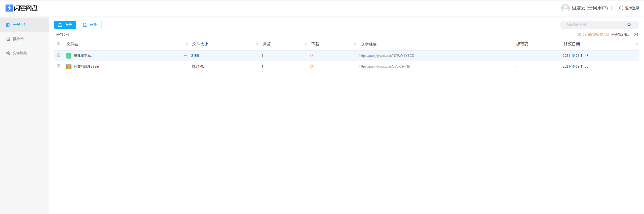Click the 闪客网盘 lightning logo icon
This screenshot has height=214, width=644.
9,8
